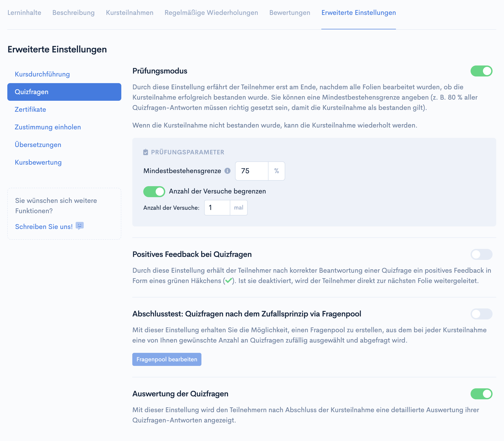Open the Lerninhalte tab
This screenshot has width=504, height=441.
click(24, 13)
